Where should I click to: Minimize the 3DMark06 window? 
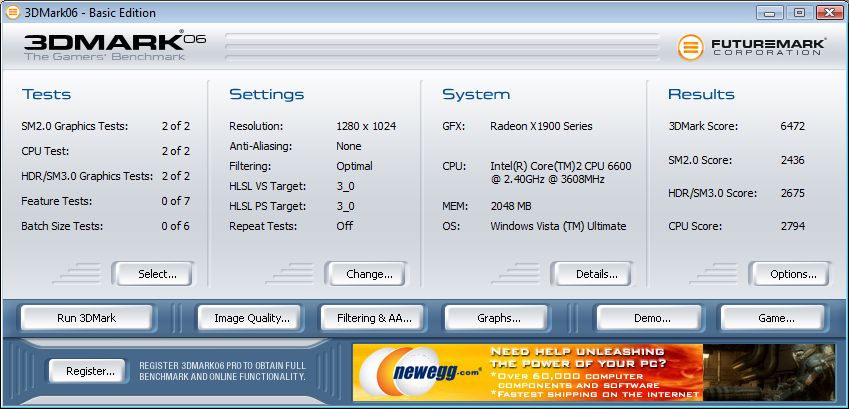(769, 12)
